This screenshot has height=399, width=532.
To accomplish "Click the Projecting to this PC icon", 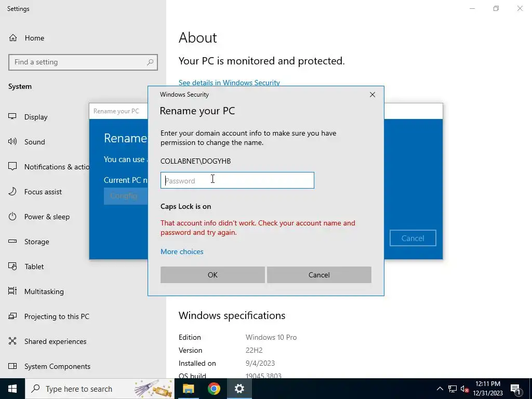I will point(12,316).
